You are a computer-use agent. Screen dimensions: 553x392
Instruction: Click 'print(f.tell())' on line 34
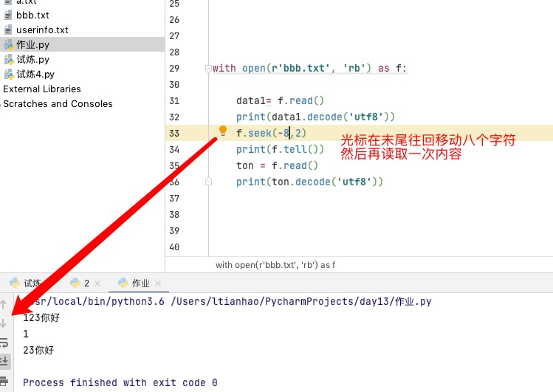[x=280, y=149]
